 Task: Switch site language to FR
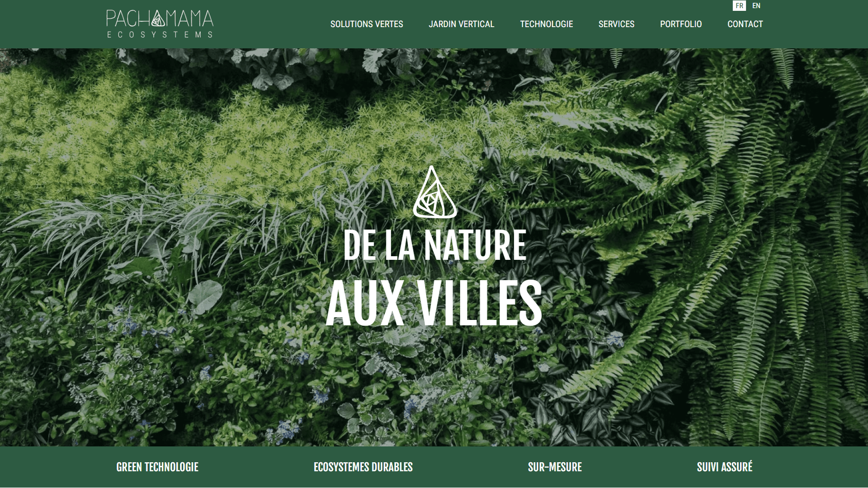click(x=739, y=6)
